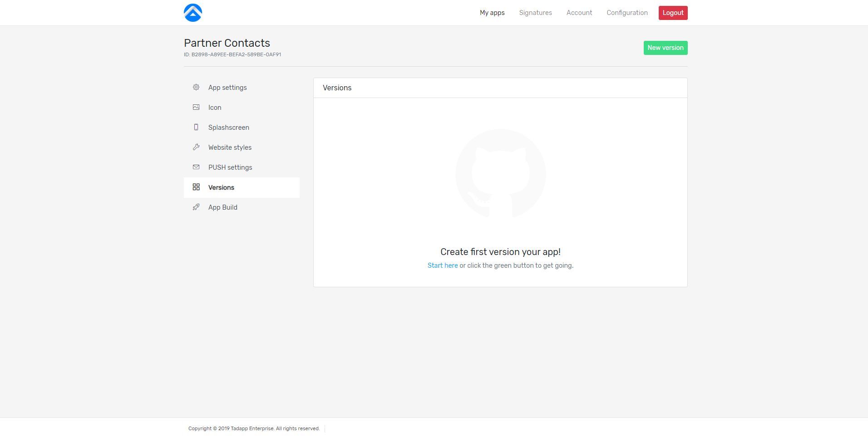Create a New version with the green button
Screen dimensions: 868x437
[x=665, y=48]
